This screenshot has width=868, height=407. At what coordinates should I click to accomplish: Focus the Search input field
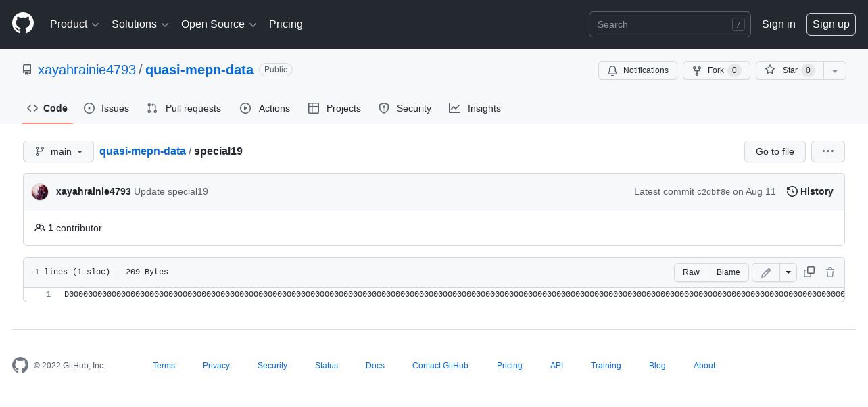670,24
